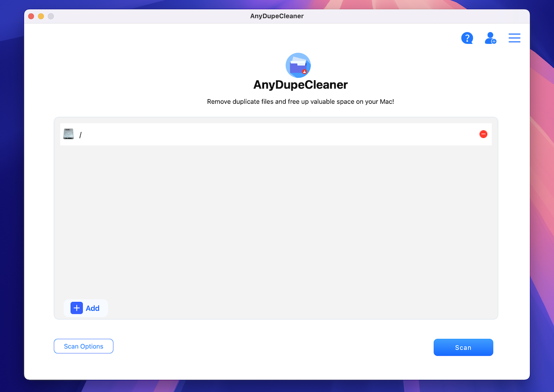Click the gray disabled zoom button
This screenshot has width=554, height=392.
[51, 16]
